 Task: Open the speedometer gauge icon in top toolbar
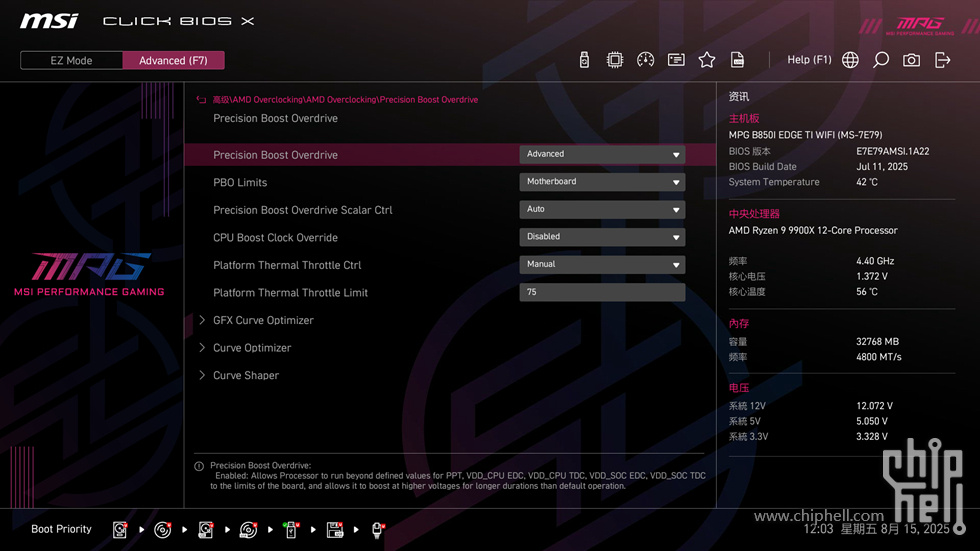[x=645, y=60]
